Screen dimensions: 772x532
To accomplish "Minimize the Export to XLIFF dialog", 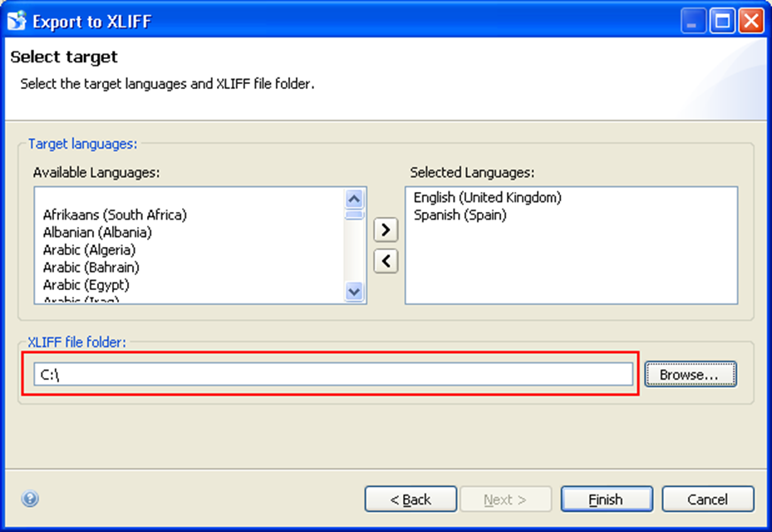I will point(695,21).
